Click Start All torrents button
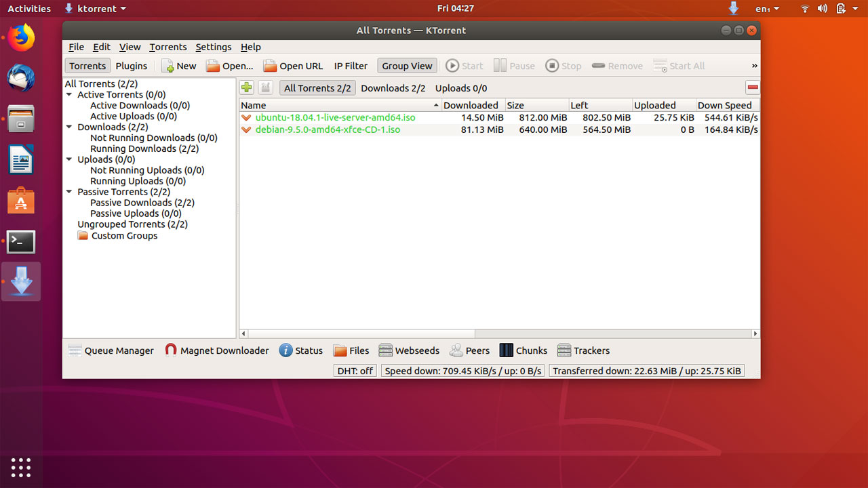 tap(679, 66)
